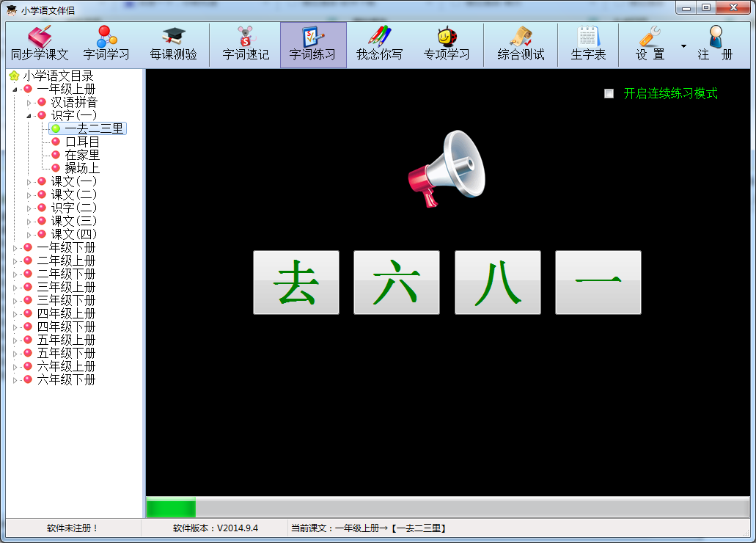Choose the answer card 八
The width and height of the screenshot is (756, 543).
tap(497, 283)
